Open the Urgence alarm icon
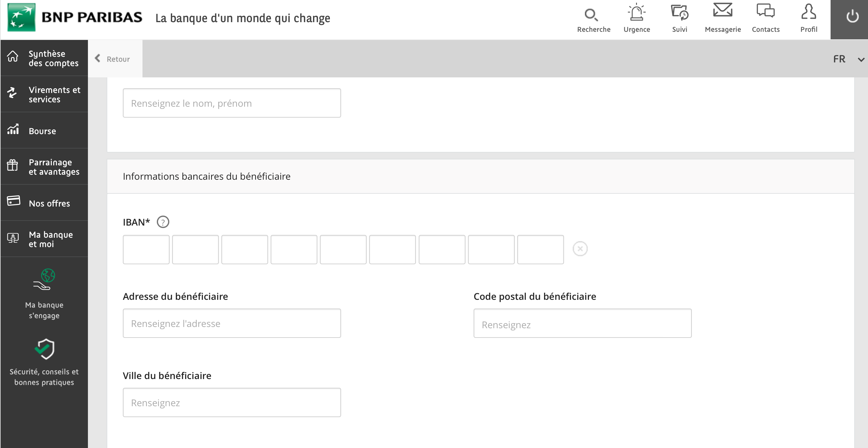 tap(637, 12)
